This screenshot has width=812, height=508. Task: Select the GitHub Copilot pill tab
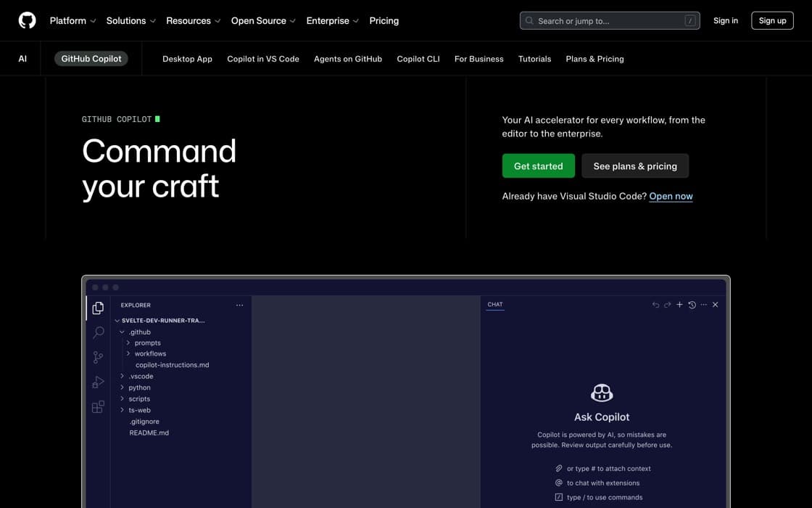click(91, 59)
